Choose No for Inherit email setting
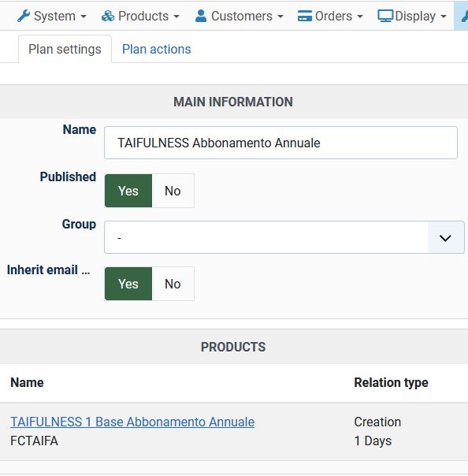This screenshot has width=468, height=476. tap(173, 284)
